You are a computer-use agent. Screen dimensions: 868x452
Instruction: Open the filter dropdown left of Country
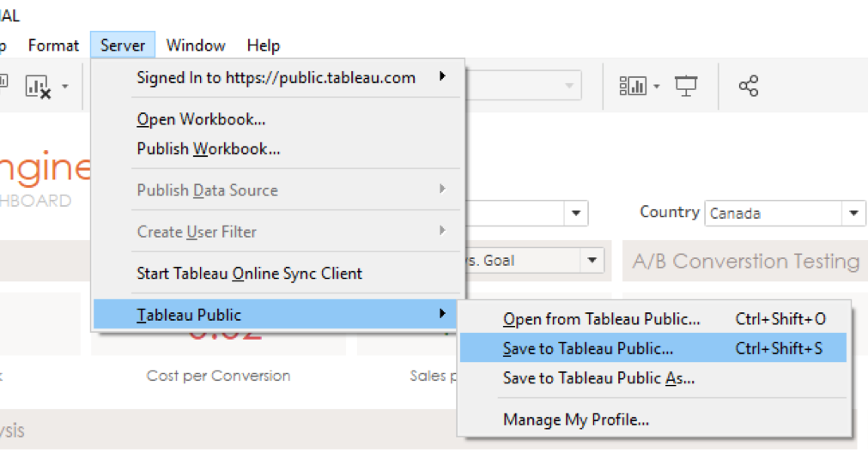[x=526, y=213]
